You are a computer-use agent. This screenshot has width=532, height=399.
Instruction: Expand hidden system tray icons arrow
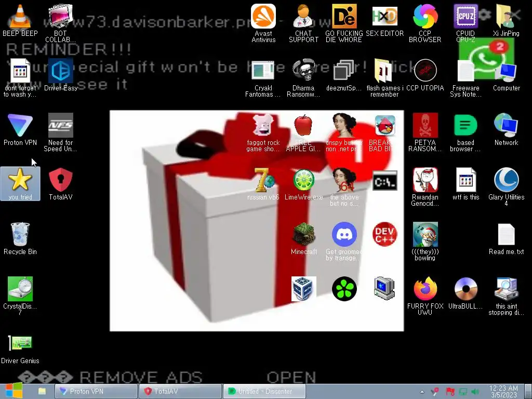(x=422, y=392)
